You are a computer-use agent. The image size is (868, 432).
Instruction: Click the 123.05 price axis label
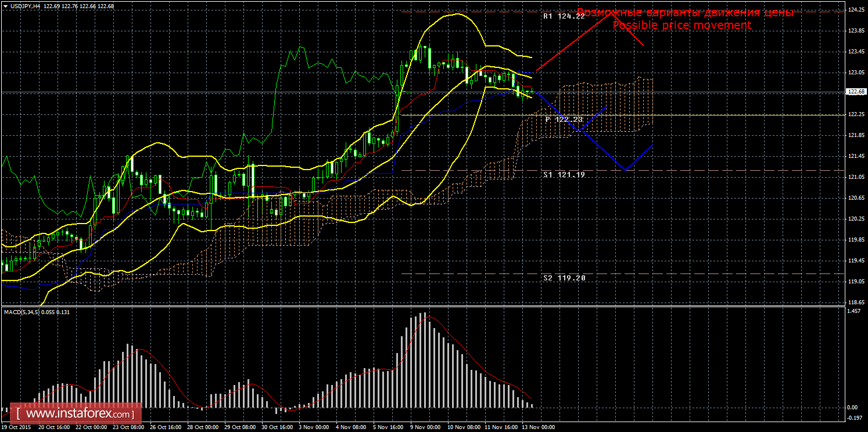(x=857, y=73)
